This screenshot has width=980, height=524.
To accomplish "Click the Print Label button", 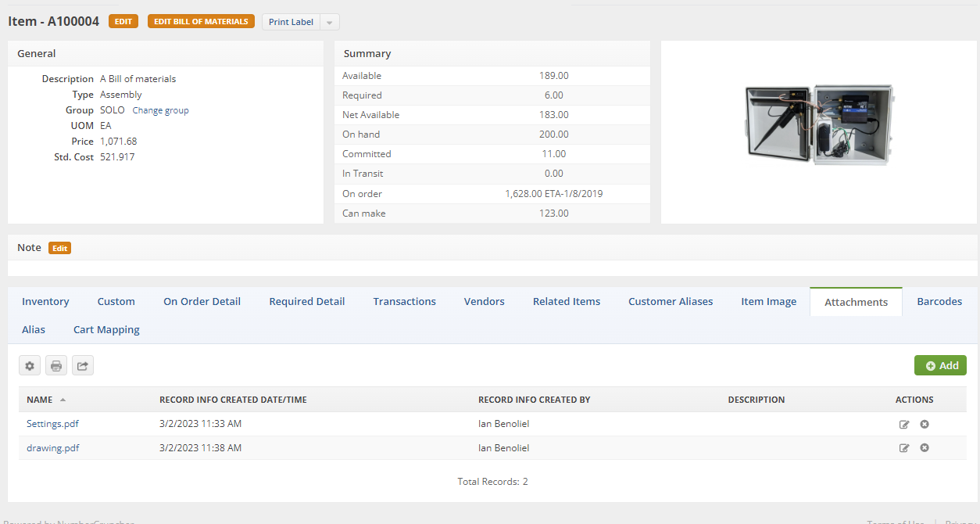I will pyautogui.click(x=291, y=22).
